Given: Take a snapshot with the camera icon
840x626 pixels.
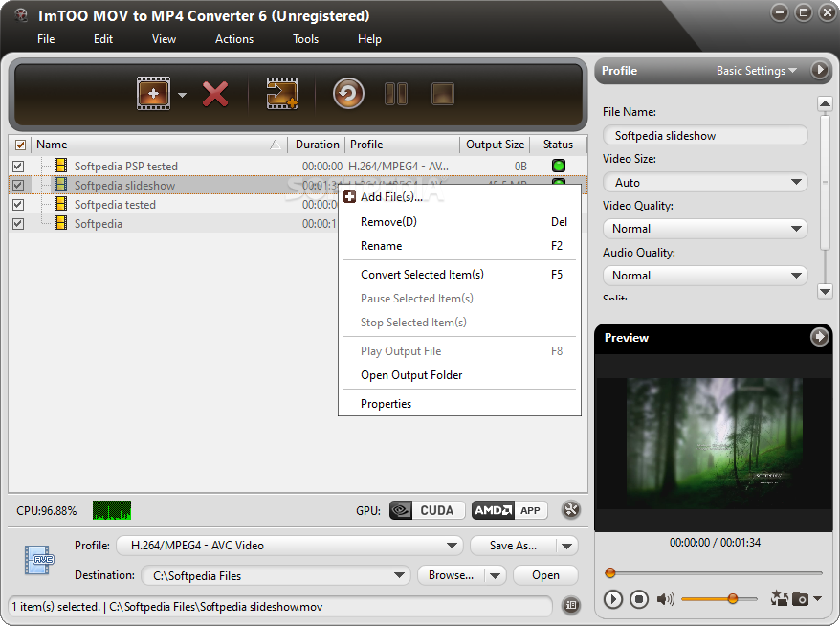Looking at the screenshot, I should coord(800,598).
